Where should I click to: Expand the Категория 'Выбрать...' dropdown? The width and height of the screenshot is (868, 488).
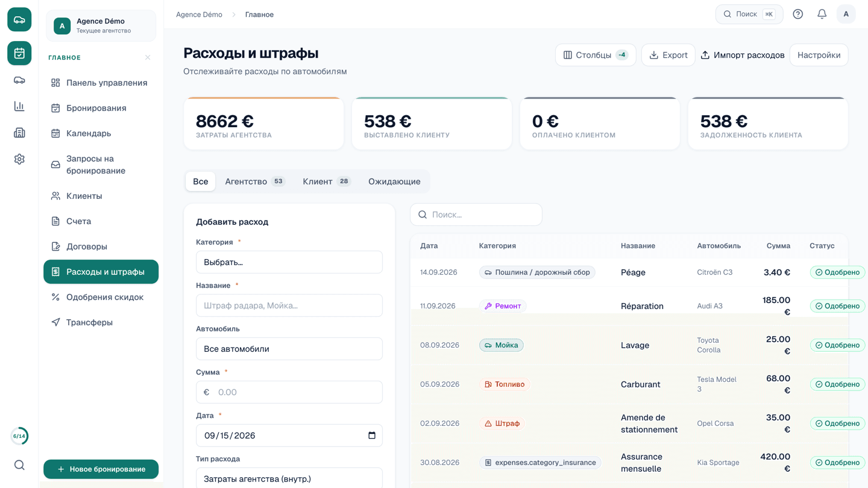click(289, 262)
